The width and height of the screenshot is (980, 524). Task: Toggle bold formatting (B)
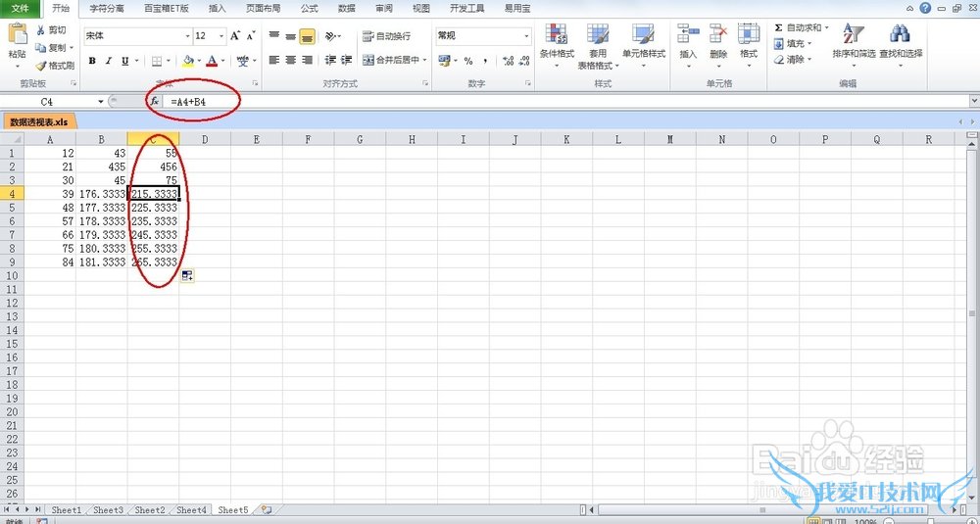pyautogui.click(x=92, y=61)
